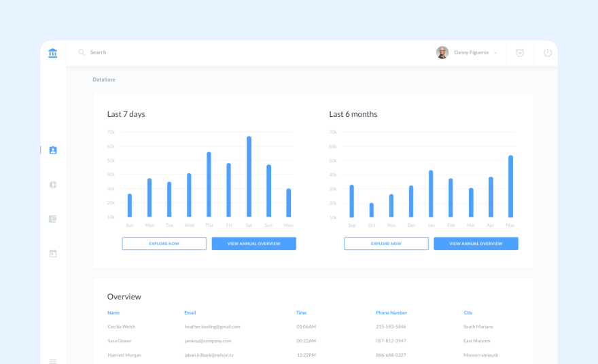Click the search magnifier icon
This screenshot has width=598, height=364.
point(82,52)
